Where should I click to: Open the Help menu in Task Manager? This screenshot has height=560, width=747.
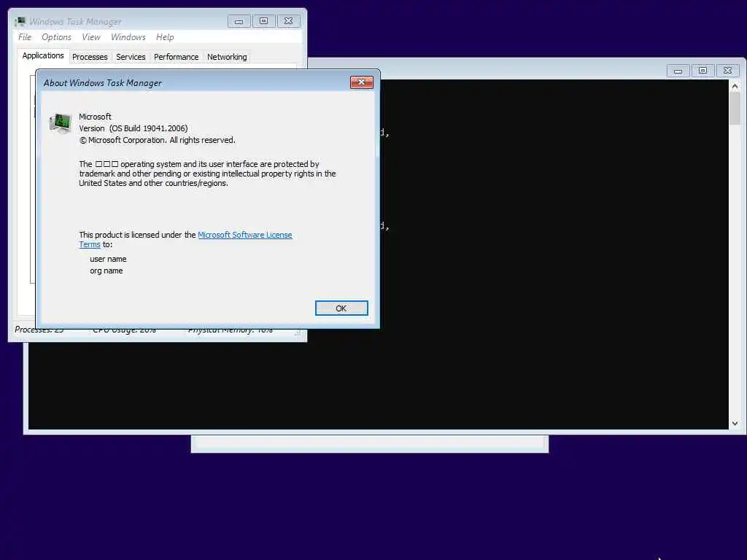pos(165,36)
